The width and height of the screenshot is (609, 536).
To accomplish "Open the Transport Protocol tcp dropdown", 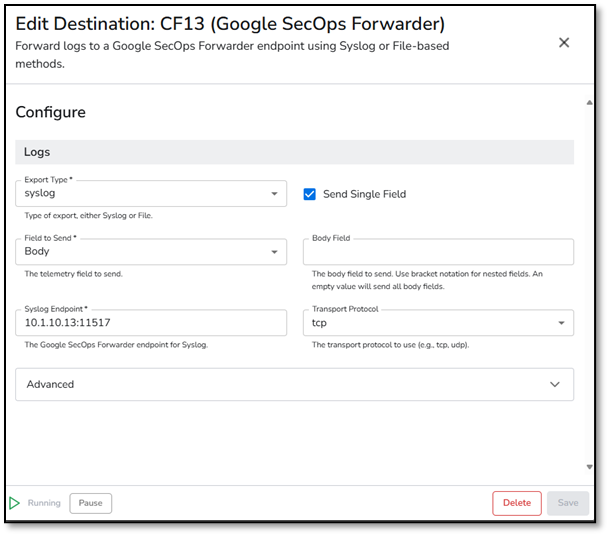I will 438,323.
